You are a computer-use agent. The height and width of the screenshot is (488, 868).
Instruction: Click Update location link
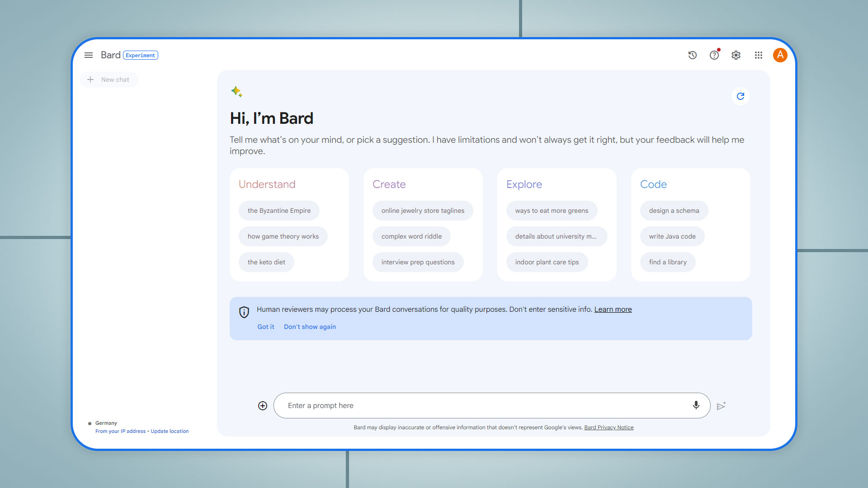click(x=170, y=432)
